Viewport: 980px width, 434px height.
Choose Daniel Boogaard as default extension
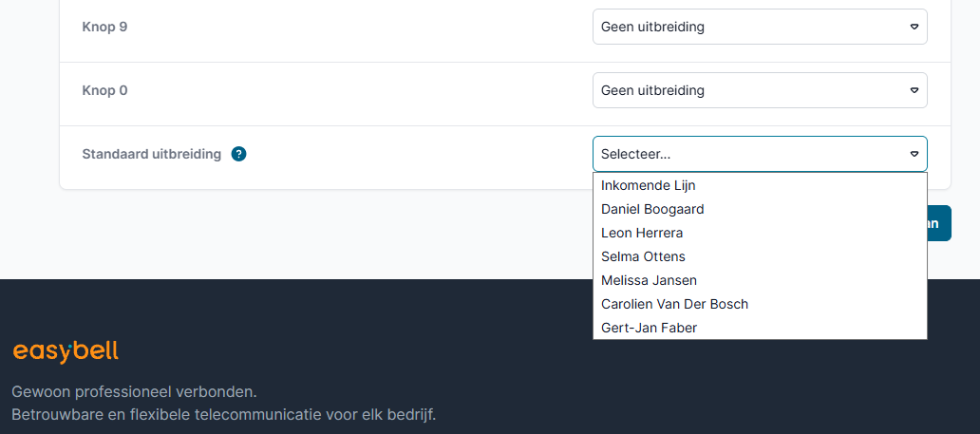click(x=652, y=209)
